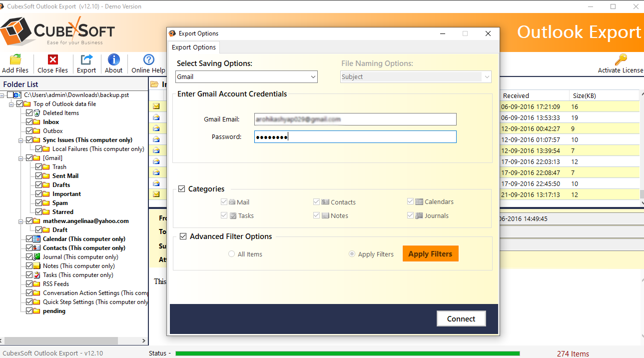Screen dimensions: 644x358
Task: Uncheck the Spam folder checkbox
Action: tap(38, 203)
